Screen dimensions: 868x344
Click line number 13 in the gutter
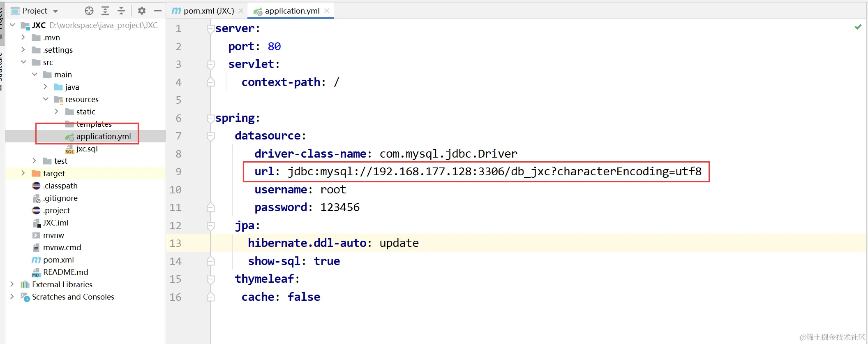175,243
